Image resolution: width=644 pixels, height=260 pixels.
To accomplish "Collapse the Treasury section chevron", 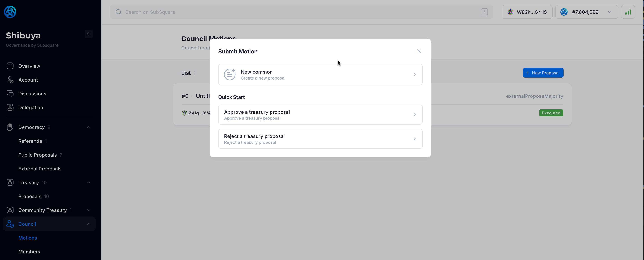I will 89,182.
